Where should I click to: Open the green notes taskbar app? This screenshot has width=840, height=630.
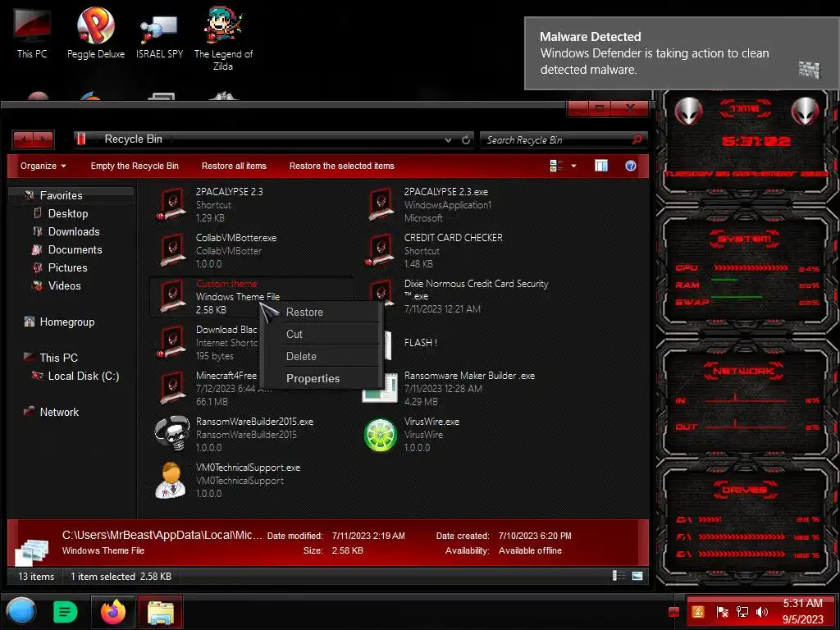pos(66,612)
